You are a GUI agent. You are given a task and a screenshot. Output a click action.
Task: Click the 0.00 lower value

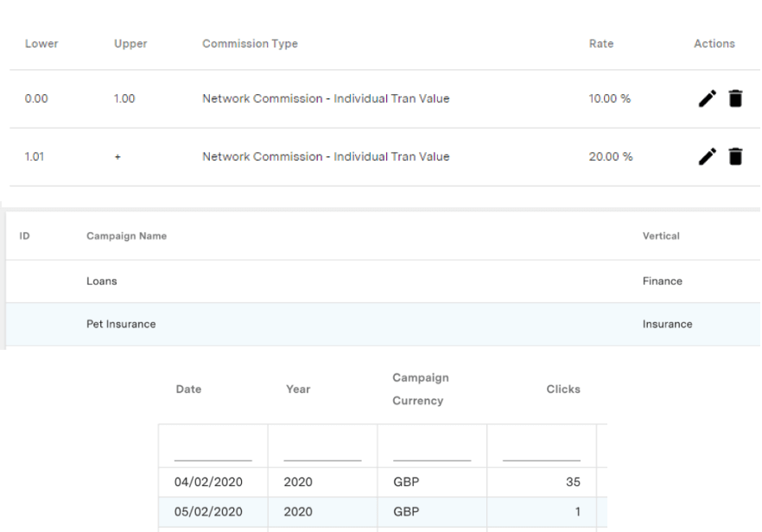tap(36, 98)
